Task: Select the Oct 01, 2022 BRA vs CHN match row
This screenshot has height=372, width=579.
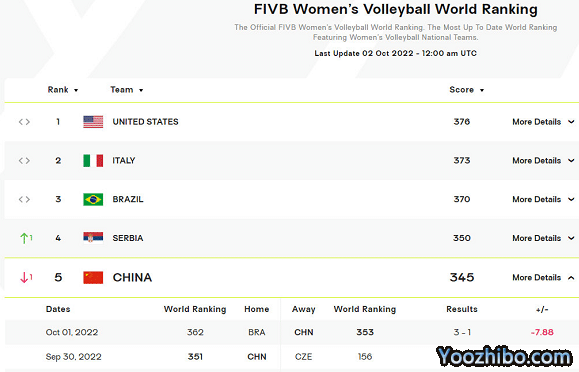Action: click(x=292, y=332)
